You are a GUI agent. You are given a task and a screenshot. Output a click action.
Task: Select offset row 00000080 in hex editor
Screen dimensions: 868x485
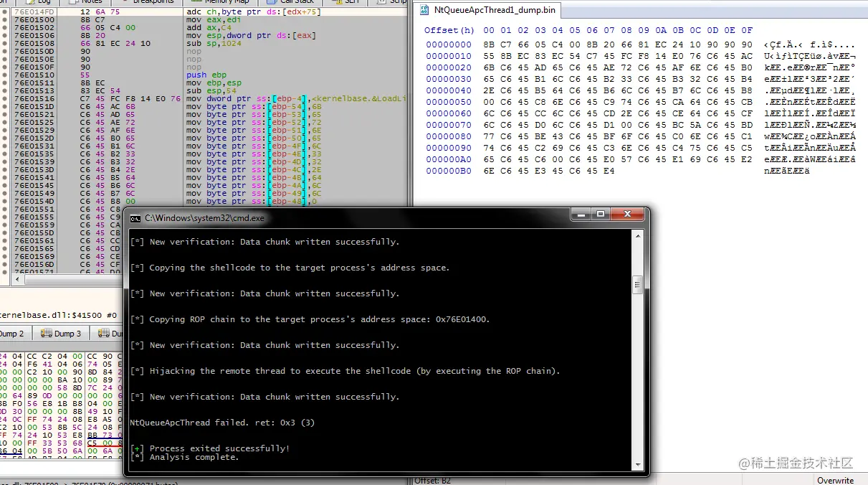(x=449, y=136)
